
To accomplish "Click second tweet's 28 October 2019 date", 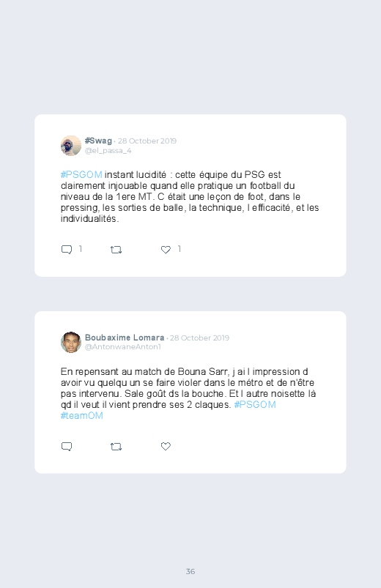I will 199,338.
